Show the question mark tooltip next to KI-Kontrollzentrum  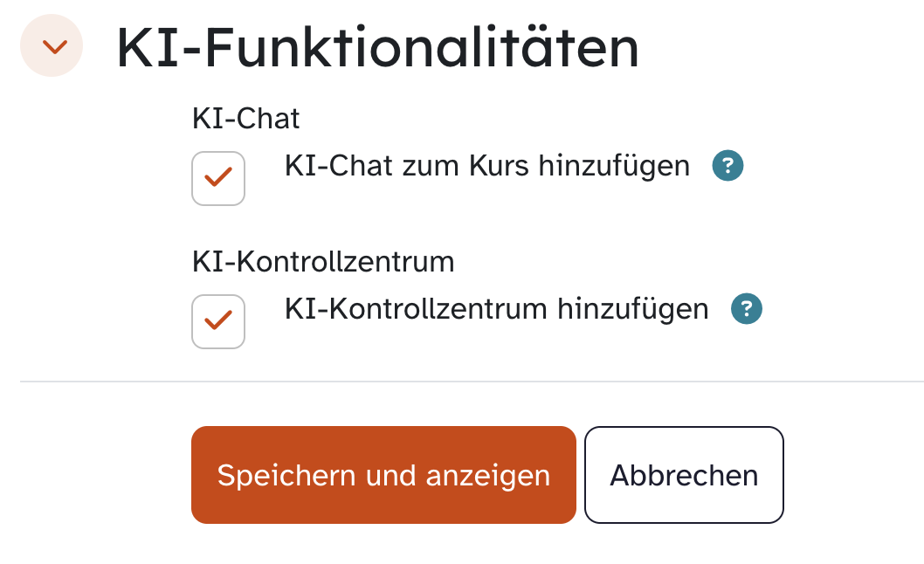747,308
